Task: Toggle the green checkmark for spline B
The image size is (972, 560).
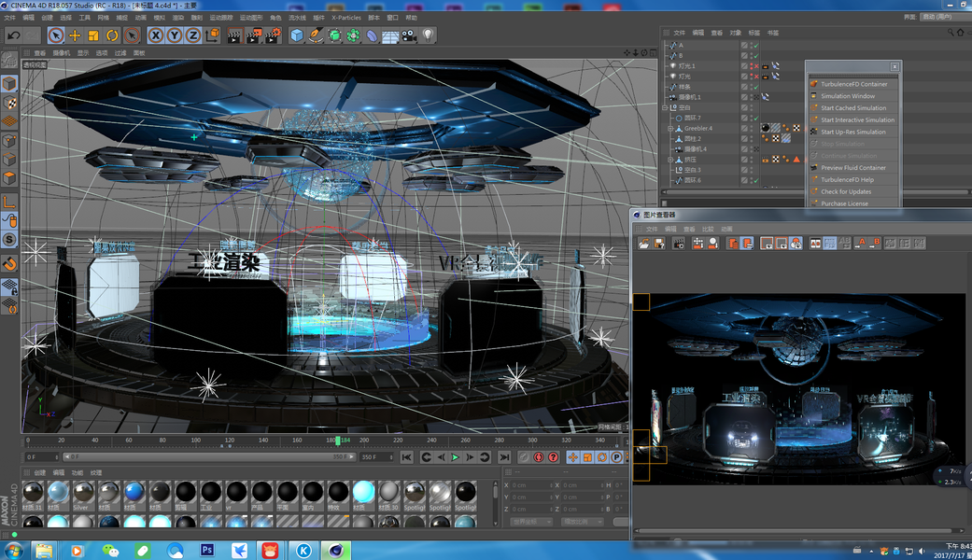Action: [755, 56]
